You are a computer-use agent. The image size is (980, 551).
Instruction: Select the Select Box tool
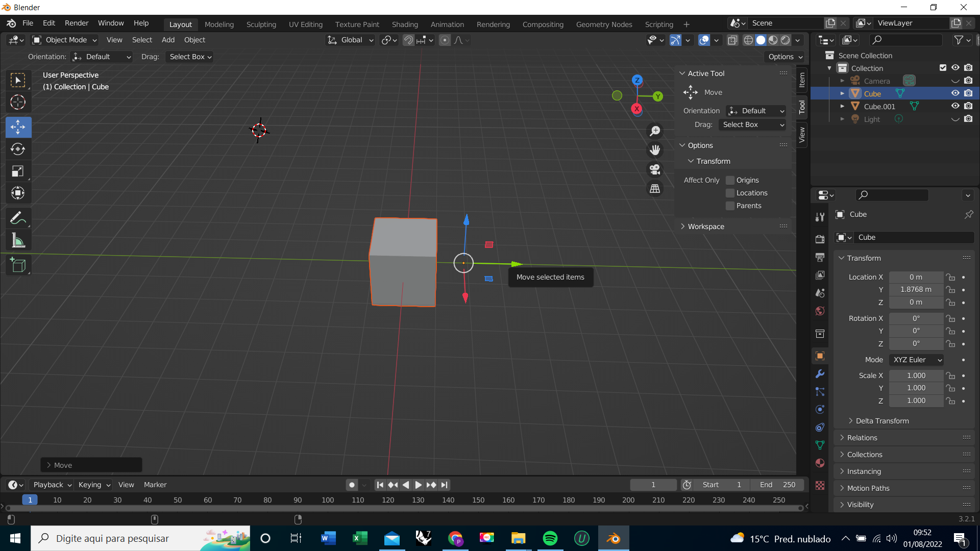[x=18, y=80]
